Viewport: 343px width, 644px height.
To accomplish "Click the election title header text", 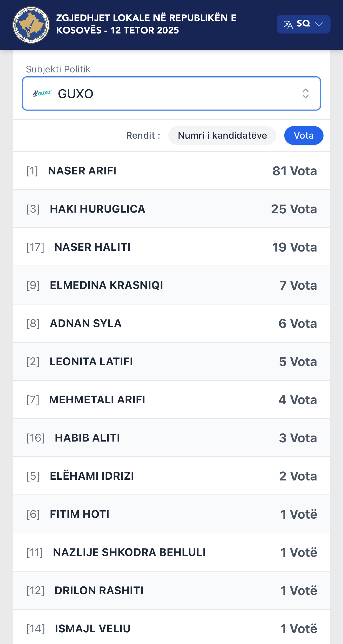I will pyautogui.click(x=146, y=24).
